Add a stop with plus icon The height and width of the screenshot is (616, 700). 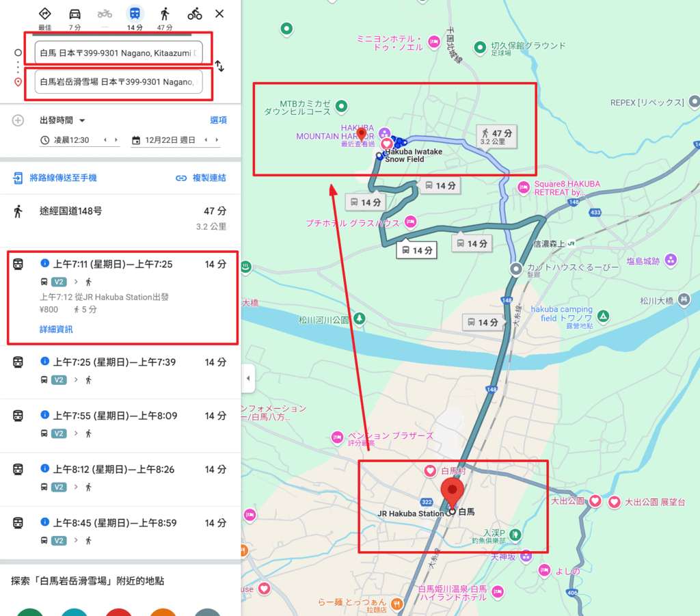coord(18,120)
